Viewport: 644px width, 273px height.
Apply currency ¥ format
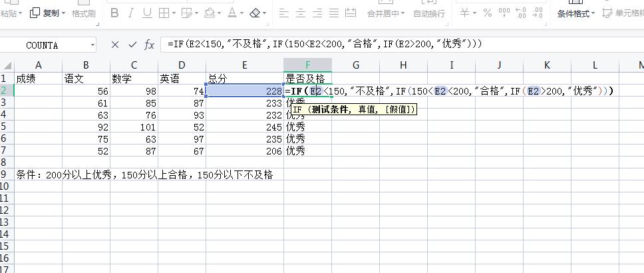(x=464, y=13)
